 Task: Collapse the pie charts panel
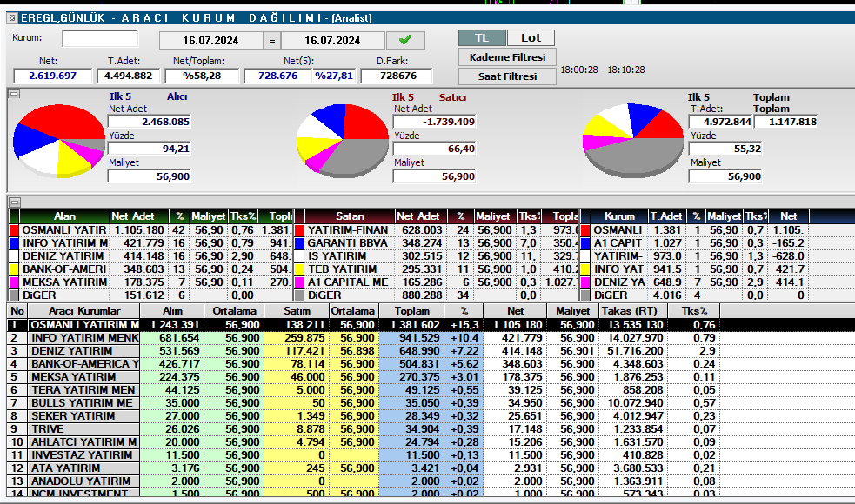click(14, 94)
